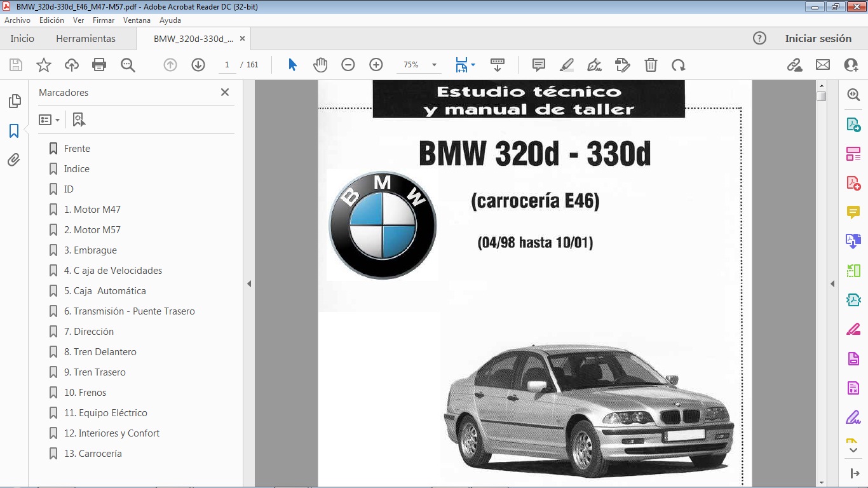Screen dimensions: 868x488
Task: Click the Save file icon
Action: tap(15, 64)
